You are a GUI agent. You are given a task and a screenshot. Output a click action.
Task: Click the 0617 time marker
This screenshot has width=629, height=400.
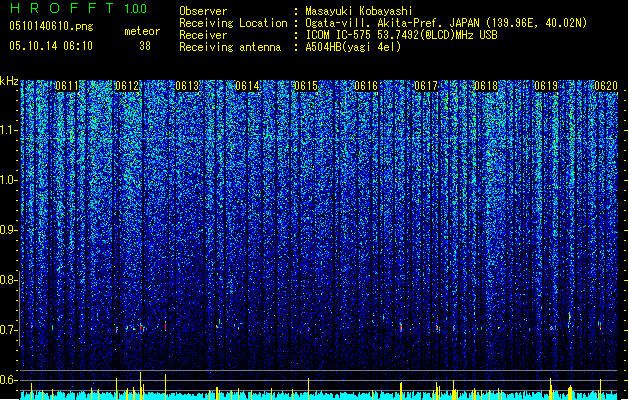point(426,86)
